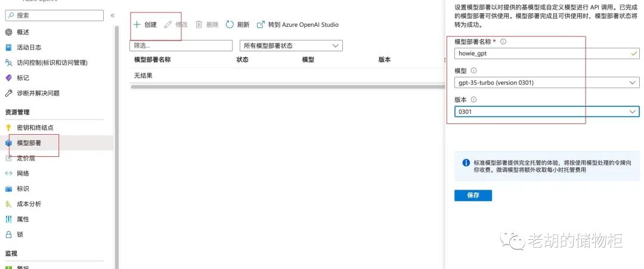
Task: Click the 网络 network icon
Action: pos(8,174)
